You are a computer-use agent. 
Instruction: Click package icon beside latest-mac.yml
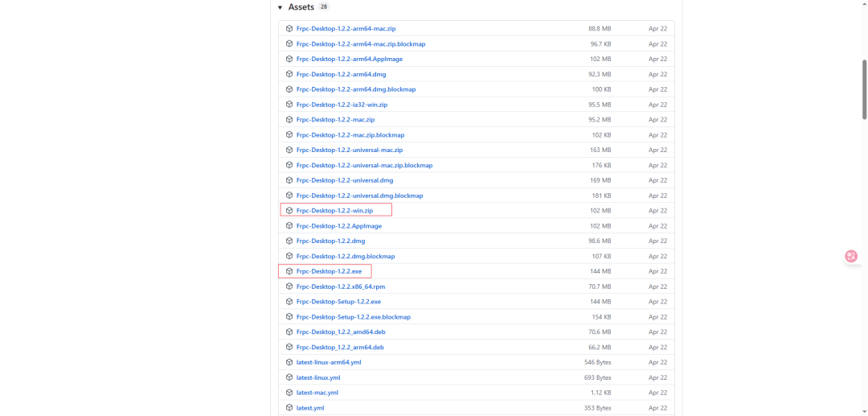pos(289,393)
